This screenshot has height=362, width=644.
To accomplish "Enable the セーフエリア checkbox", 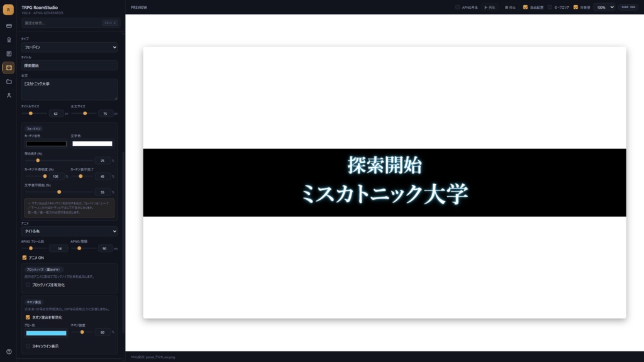I will (x=550, y=8).
